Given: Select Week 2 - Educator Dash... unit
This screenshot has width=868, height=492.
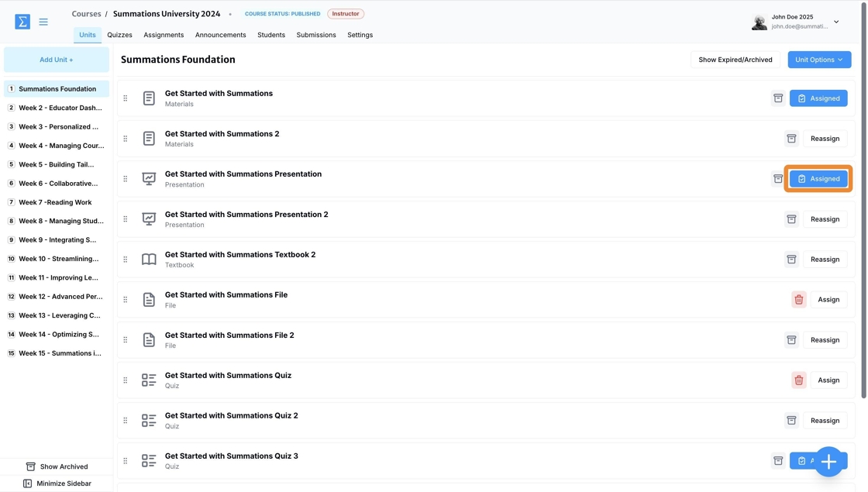Looking at the screenshot, I should [x=57, y=108].
